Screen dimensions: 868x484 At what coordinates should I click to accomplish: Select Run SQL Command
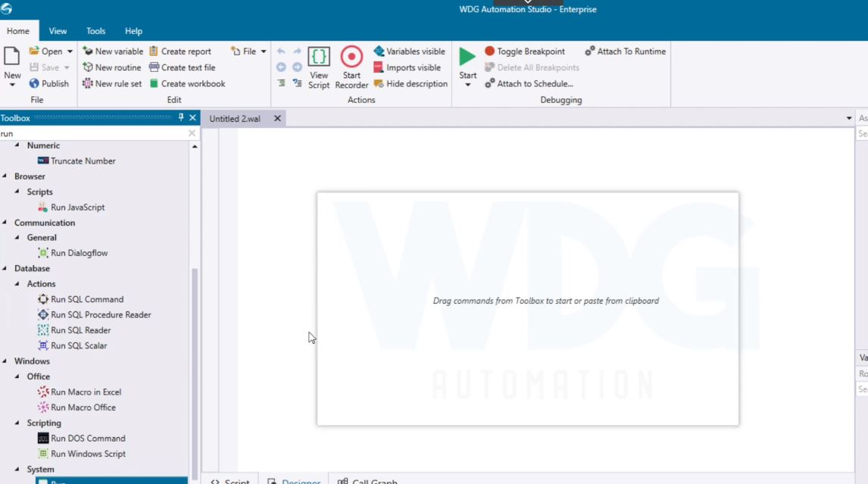pyautogui.click(x=81, y=299)
